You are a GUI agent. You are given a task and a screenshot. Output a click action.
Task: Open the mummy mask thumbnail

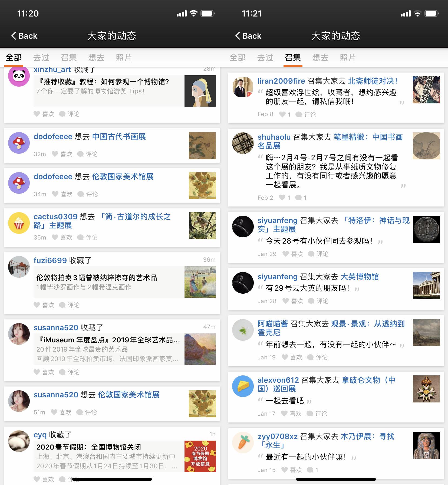click(426, 445)
